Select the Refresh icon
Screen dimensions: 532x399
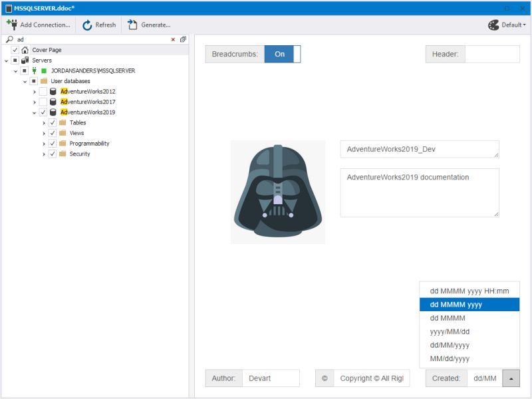tap(86, 25)
